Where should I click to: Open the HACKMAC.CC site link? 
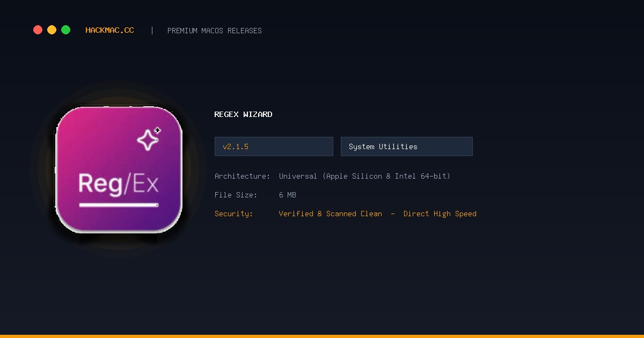coord(109,31)
